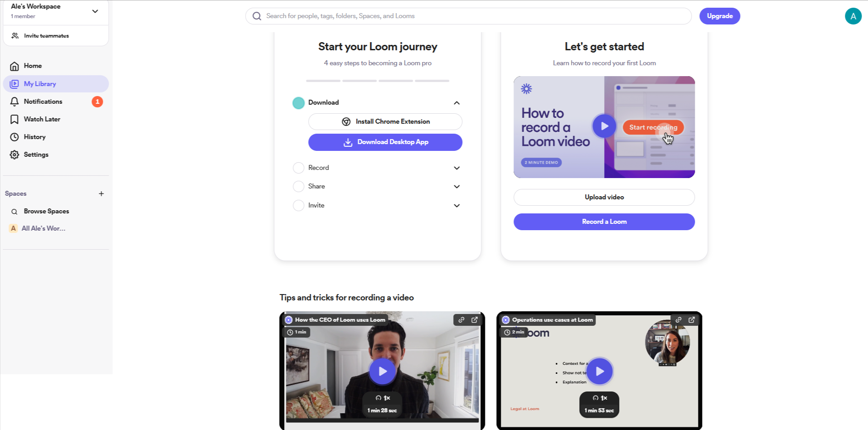
Task: Click Download Desktop App button
Action: (x=385, y=142)
